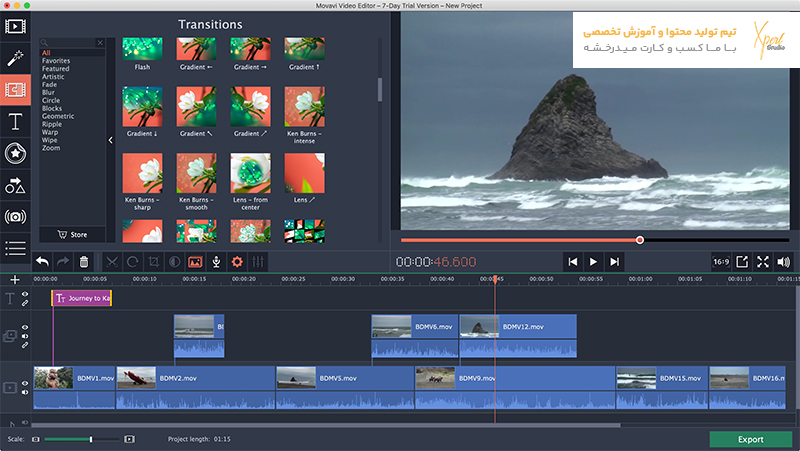The height and width of the screenshot is (451, 800).
Task: Click the timeline scale slider handle
Action: pyautogui.click(x=91, y=439)
